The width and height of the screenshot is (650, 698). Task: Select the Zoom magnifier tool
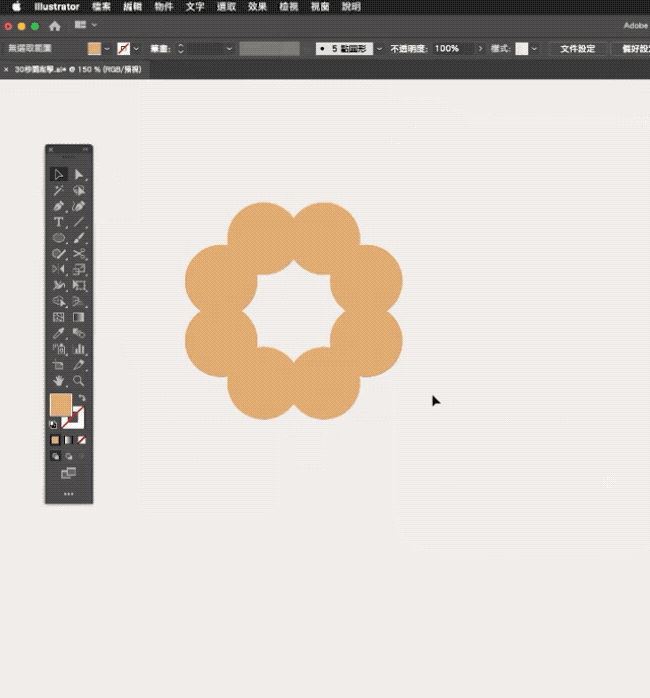click(78, 381)
